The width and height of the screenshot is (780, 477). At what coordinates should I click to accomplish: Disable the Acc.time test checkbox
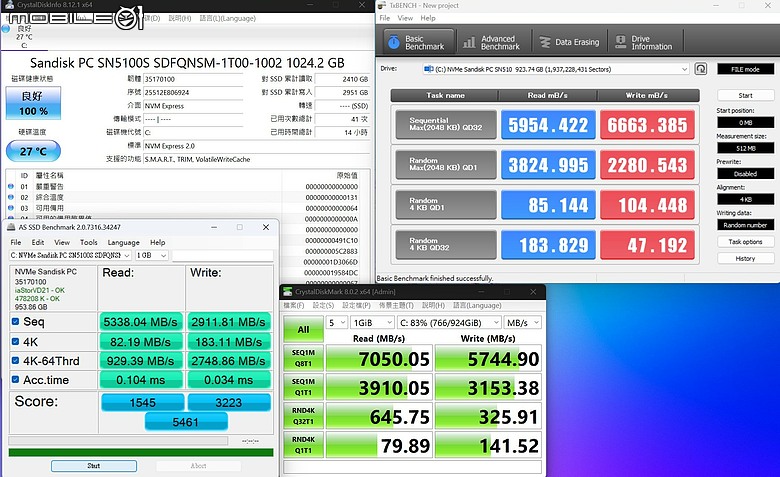[15, 380]
